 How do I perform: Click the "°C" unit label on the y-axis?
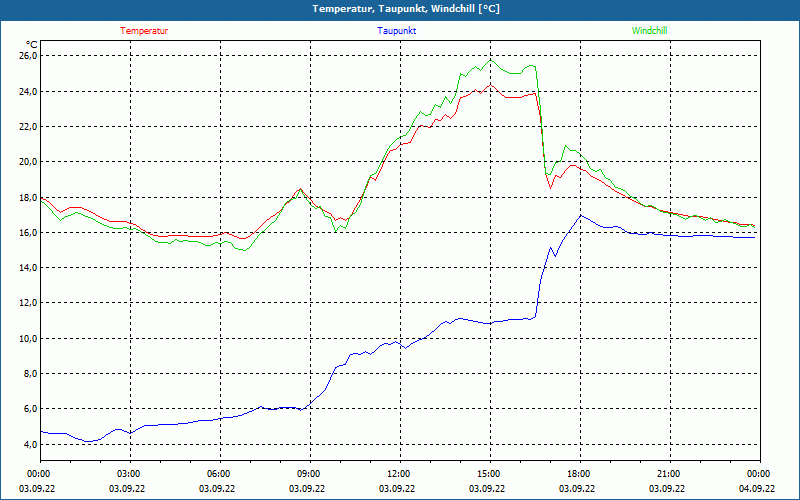[x=32, y=44]
